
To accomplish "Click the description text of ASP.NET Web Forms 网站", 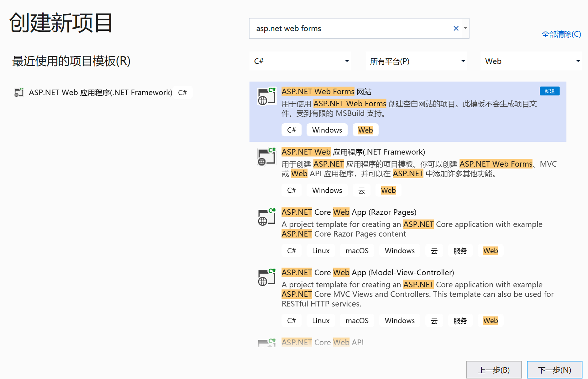I will [x=409, y=109].
